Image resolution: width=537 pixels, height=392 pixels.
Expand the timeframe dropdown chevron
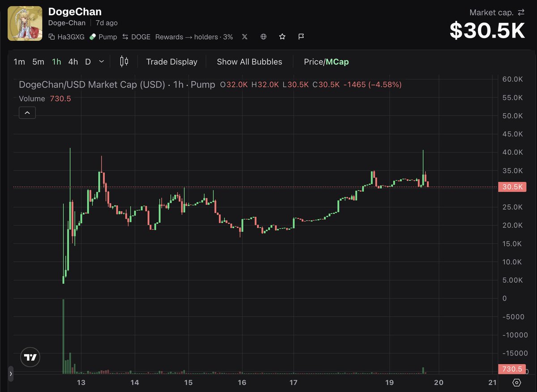click(102, 62)
